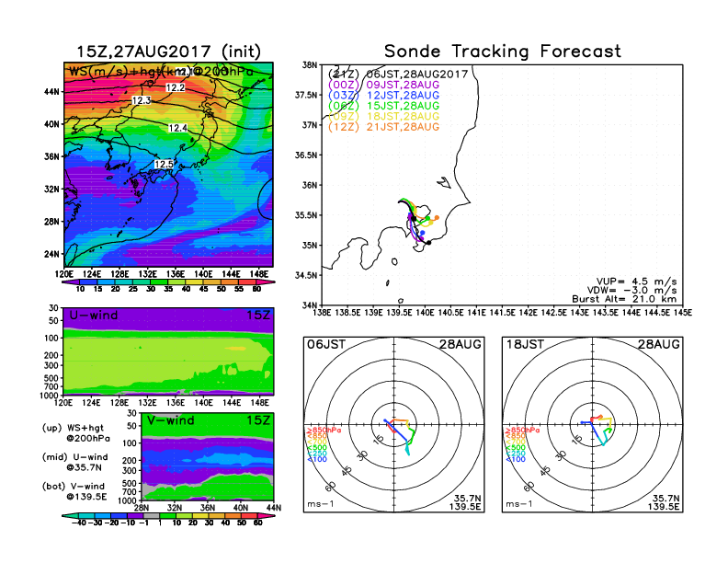This screenshot has height=563, width=728.
Task: Click the '141E' longitude label on the tracking map
Action: (x=476, y=313)
